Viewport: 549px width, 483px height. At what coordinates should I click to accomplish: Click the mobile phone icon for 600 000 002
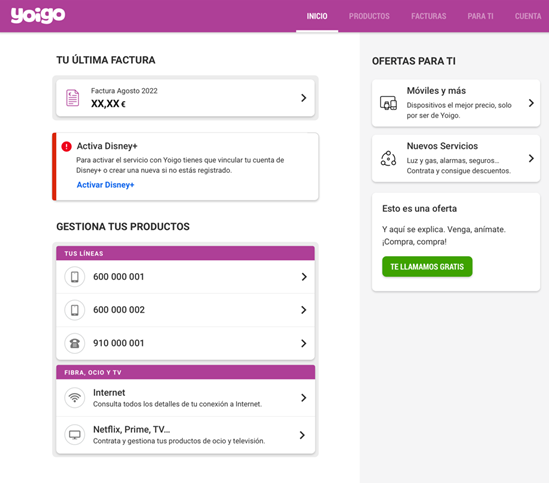75,310
